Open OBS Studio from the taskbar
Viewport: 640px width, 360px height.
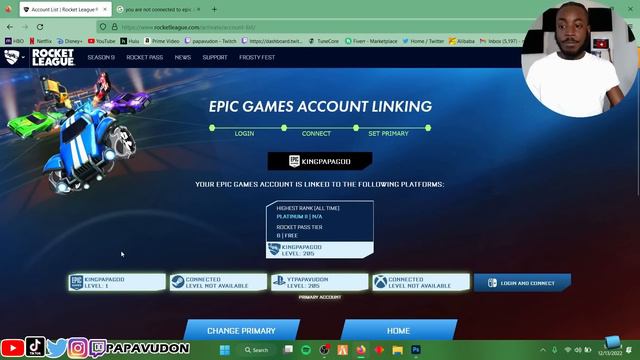324,350
